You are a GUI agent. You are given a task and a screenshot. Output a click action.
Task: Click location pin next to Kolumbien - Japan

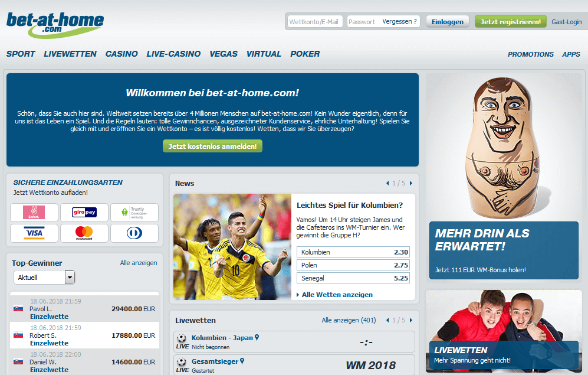257,337
